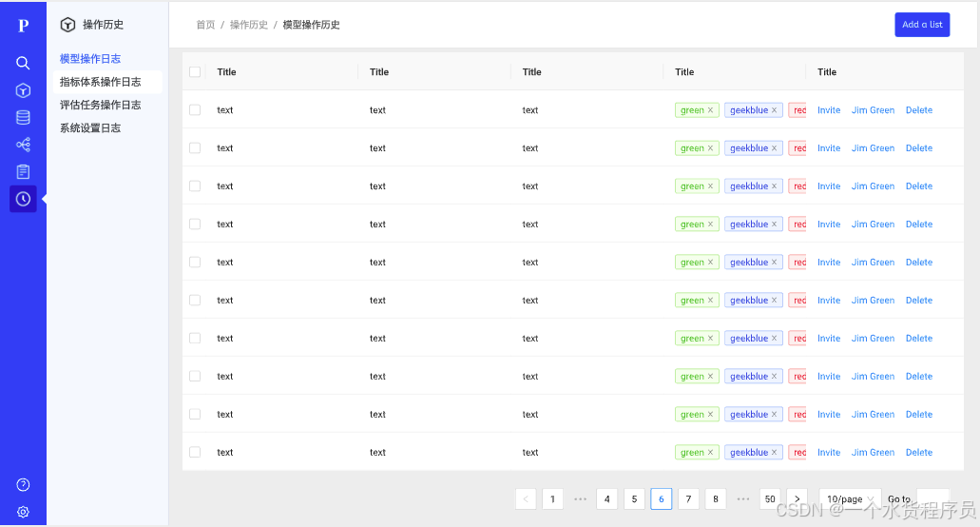Open 评估任务操作日志 in the side menu
This screenshot has width=980, height=527.
(x=100, y=105)
